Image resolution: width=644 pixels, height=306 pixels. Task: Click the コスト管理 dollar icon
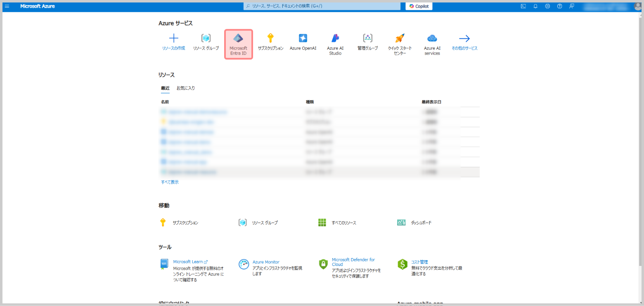402,264
